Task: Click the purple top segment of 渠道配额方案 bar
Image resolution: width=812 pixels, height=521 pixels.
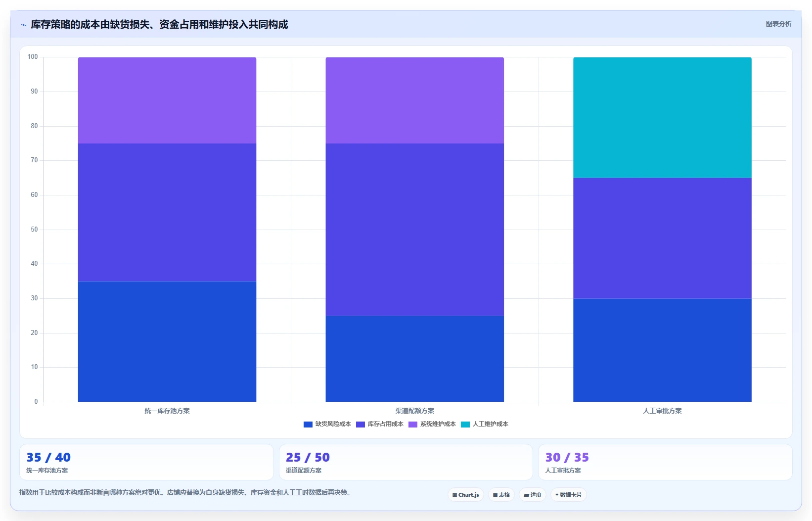Action: click(414, 100)
